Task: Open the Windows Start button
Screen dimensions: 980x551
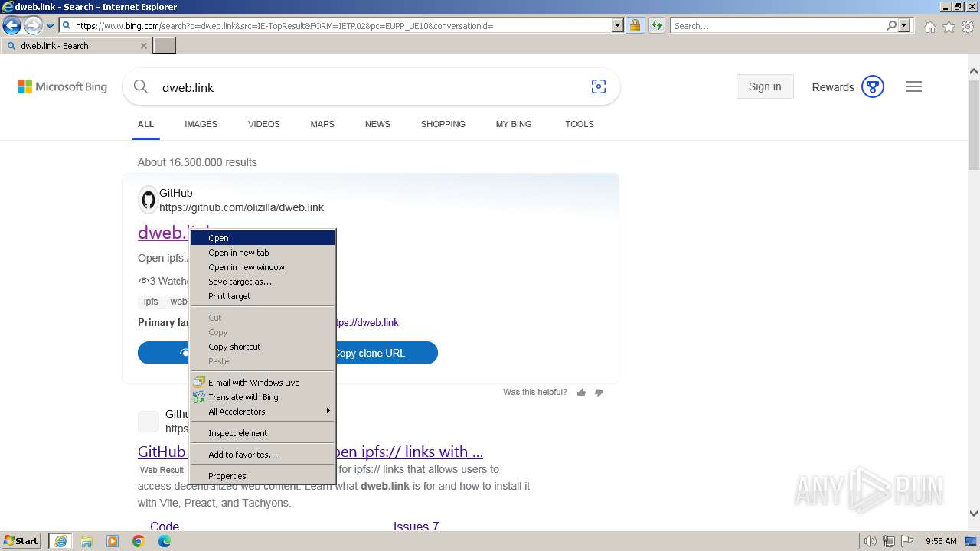Action: tap(21, 541)
